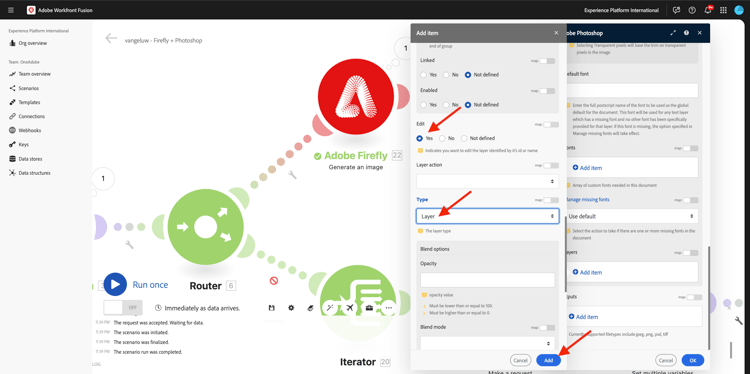The height and width of the screenshot is (374, 750).
Task: Open the Layer action dropdown
Action: [x=487, y=181]
